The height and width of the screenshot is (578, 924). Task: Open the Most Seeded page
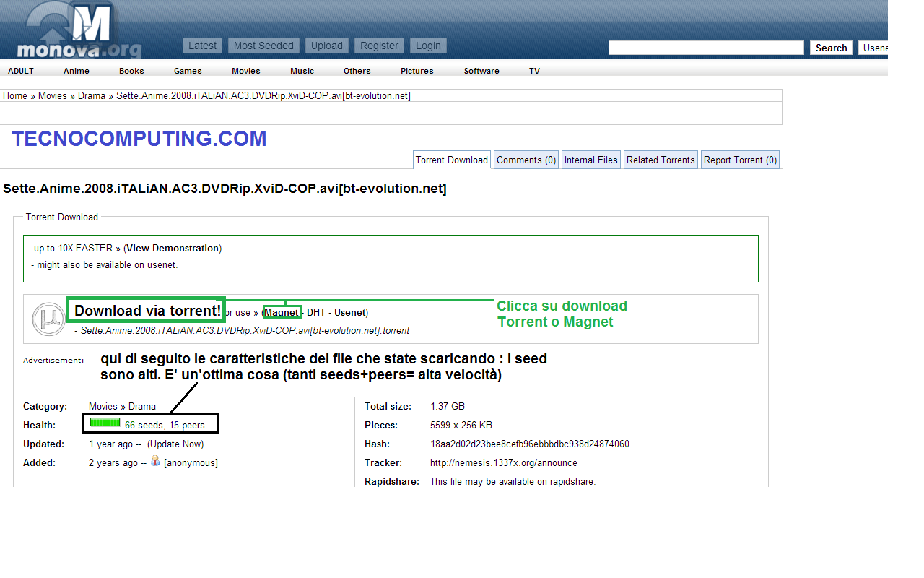point(263,46)
